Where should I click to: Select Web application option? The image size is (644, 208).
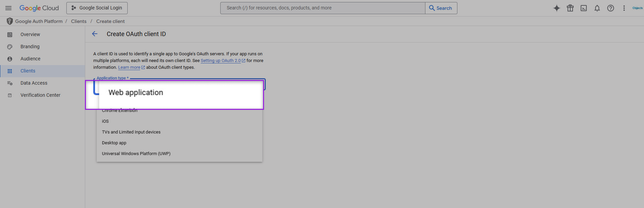click(x=136, y=93)
